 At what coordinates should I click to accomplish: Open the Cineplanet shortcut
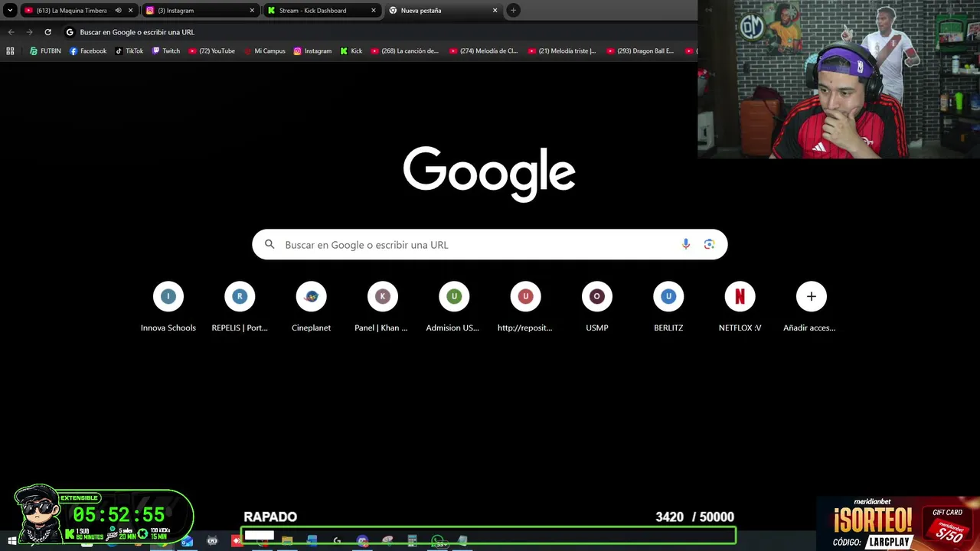(311, 307)
